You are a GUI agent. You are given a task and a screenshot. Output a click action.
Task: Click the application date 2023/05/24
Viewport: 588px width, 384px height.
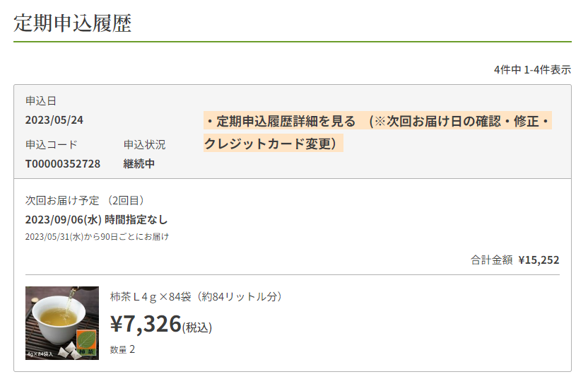[54, 120]
